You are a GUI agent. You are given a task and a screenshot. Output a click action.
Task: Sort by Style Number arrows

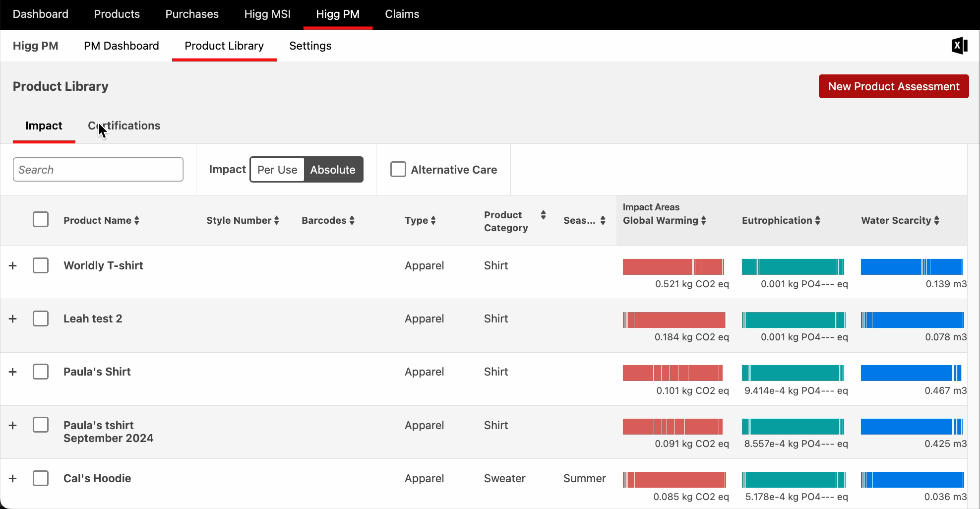[x=277, y=220]
